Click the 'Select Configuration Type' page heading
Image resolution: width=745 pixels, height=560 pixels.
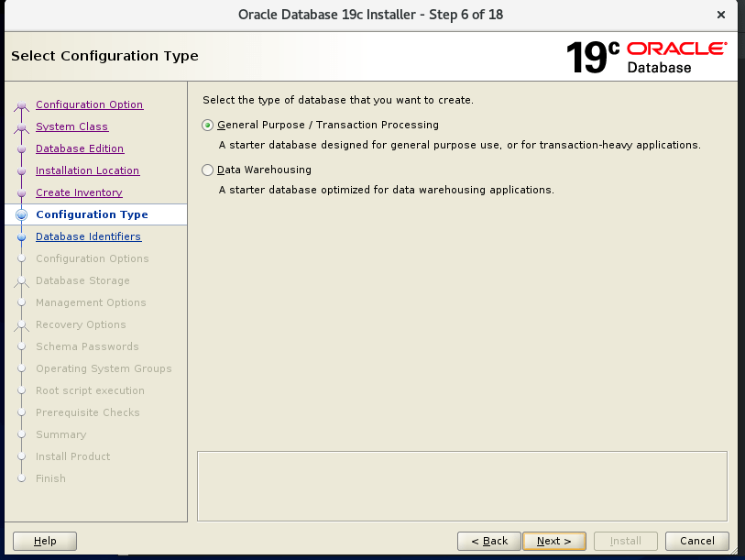(104, 56)
